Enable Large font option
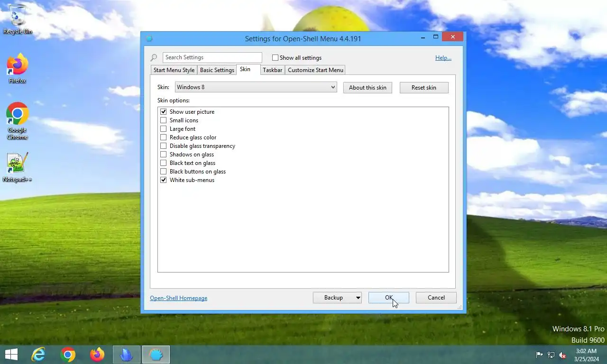This screenshot has height=364, width=607. point(164,129)
